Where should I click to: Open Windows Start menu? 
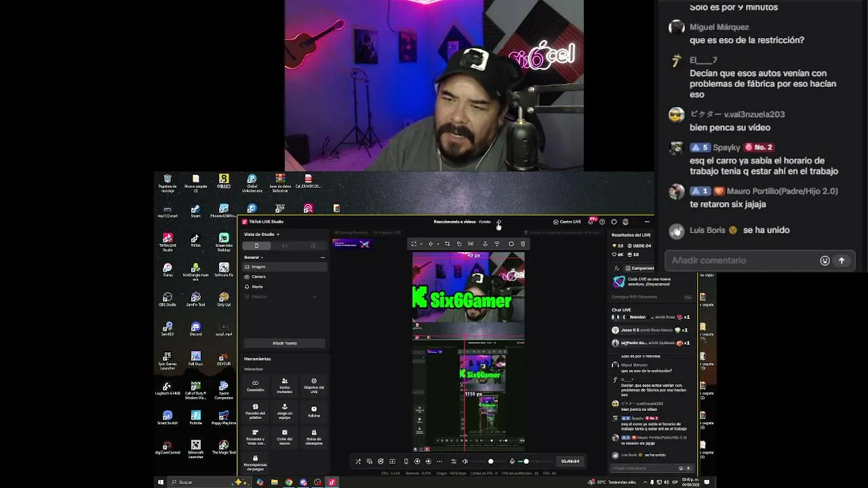coord(161,483)
